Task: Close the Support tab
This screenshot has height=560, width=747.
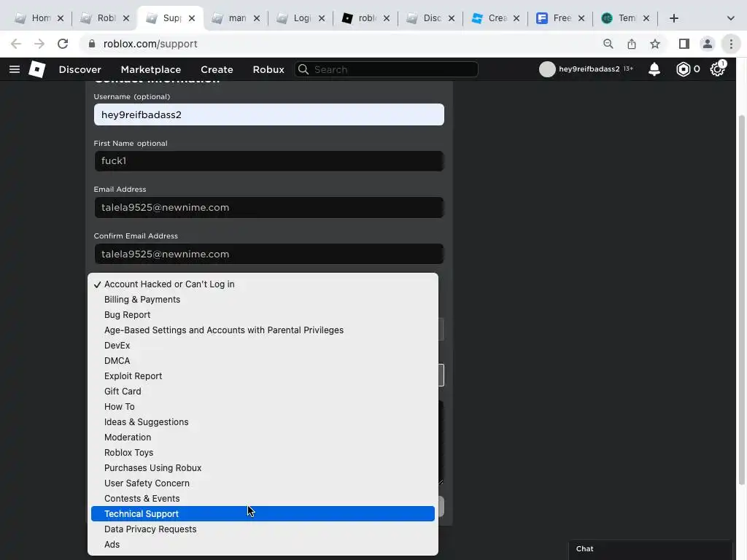Action: tap(192, 18)
